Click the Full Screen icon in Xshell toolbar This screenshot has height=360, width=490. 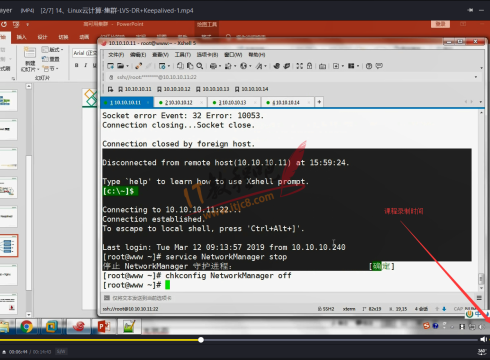(x=300, y=66)
